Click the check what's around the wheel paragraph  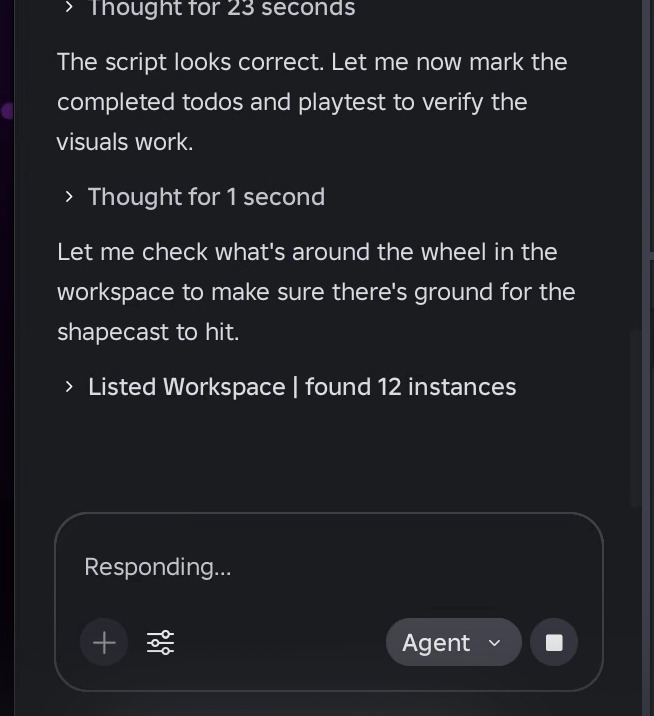(316, 292)
